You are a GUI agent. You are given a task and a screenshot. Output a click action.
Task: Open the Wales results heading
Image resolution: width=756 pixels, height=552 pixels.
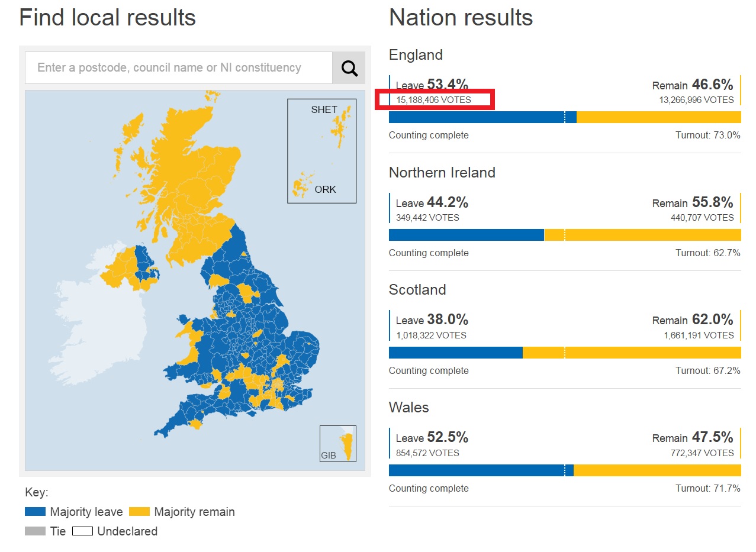408,408
